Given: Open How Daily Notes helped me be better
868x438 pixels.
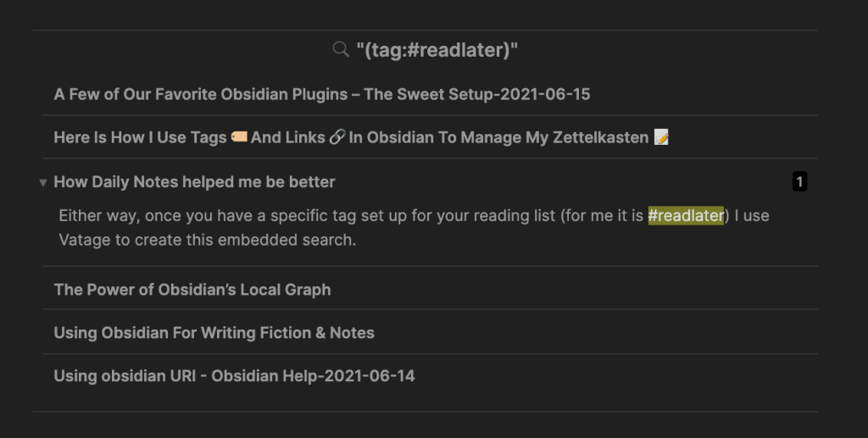Looking at the screenshot, I should click(194, 182).
